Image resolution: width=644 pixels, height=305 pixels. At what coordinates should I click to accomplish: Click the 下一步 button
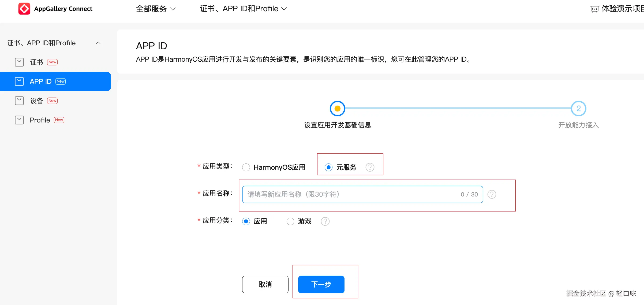321,284
